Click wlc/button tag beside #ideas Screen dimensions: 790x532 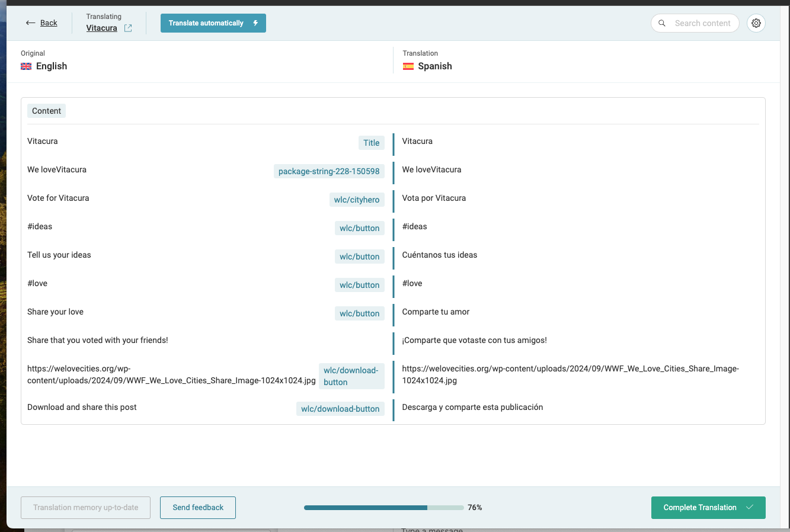[x=360, y=228]
